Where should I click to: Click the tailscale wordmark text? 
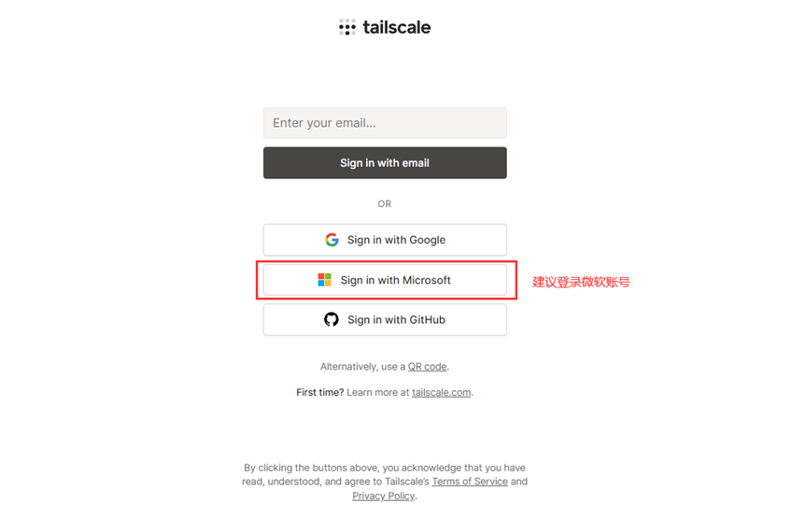point(397,27)
